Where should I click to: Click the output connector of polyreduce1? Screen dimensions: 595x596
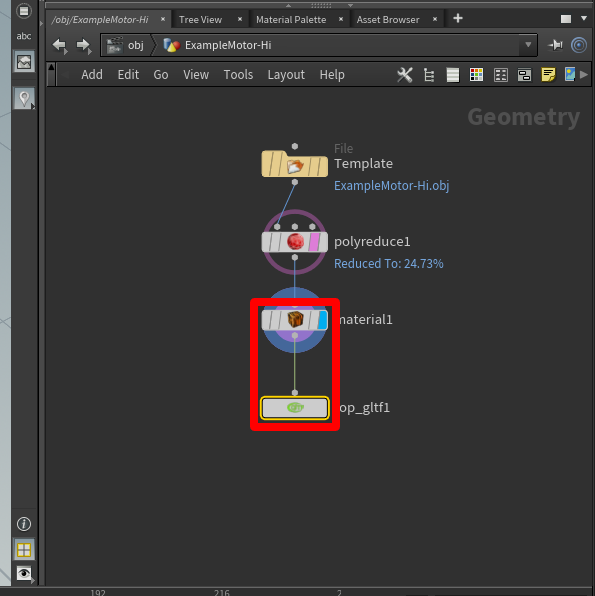click(x=295, y=258)
